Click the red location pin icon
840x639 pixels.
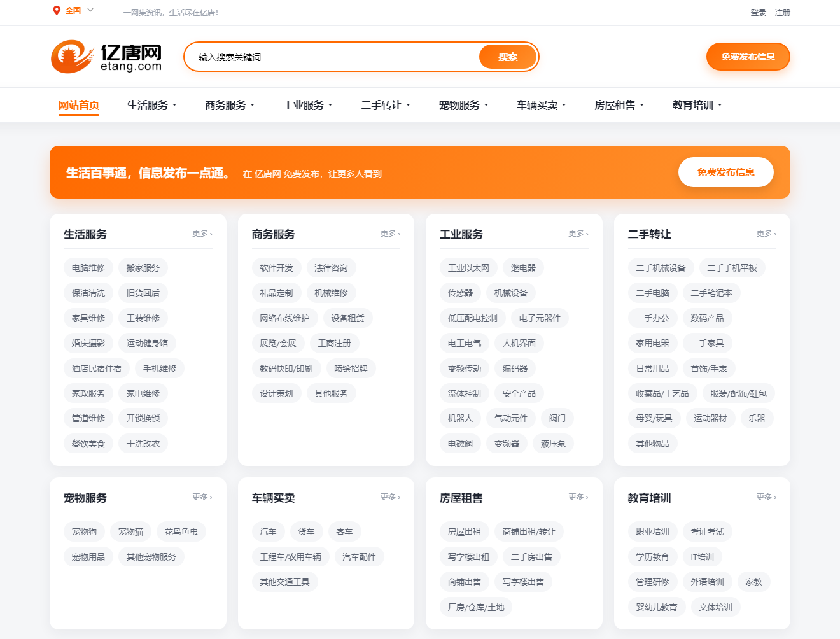pyautogui.click(x=57, y=11)
